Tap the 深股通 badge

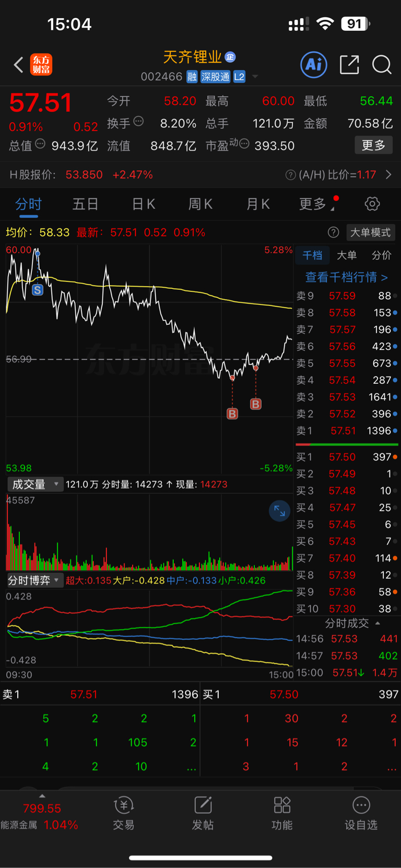pos(215,77)
